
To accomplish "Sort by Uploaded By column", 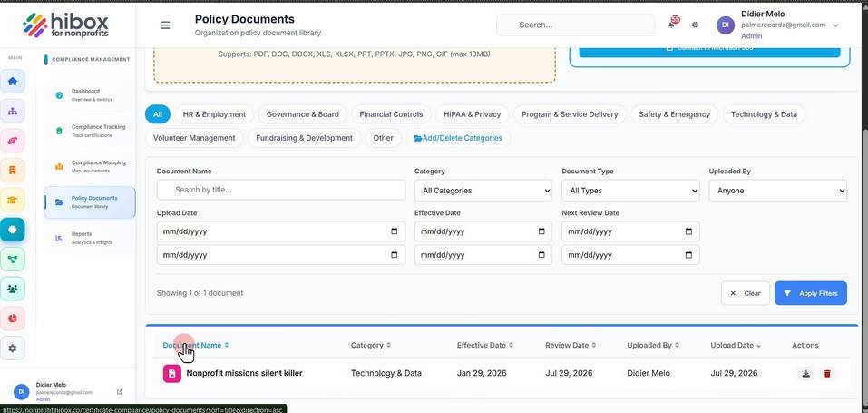I will (x=653, y=345).
